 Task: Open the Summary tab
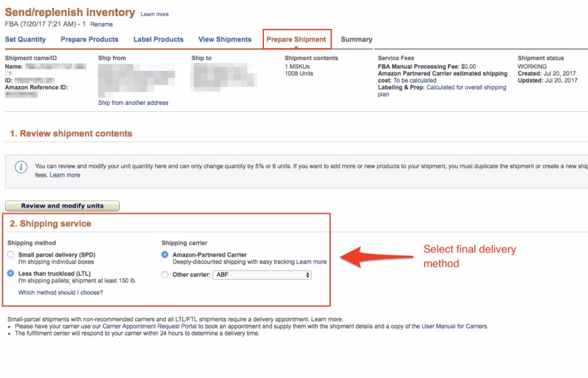tap(356, 39)
